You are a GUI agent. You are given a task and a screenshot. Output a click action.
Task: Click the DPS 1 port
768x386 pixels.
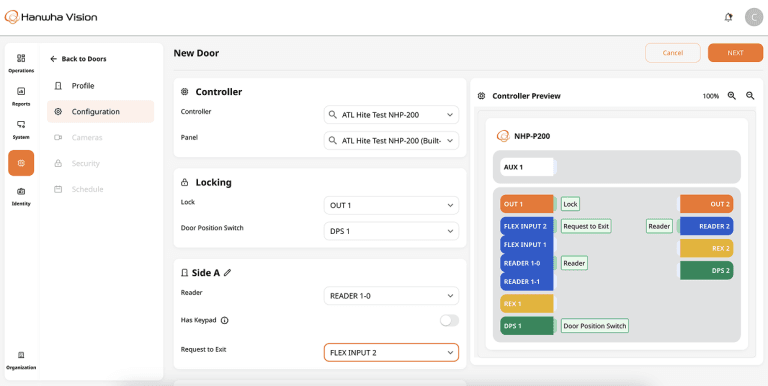click(x=527, y=326)
